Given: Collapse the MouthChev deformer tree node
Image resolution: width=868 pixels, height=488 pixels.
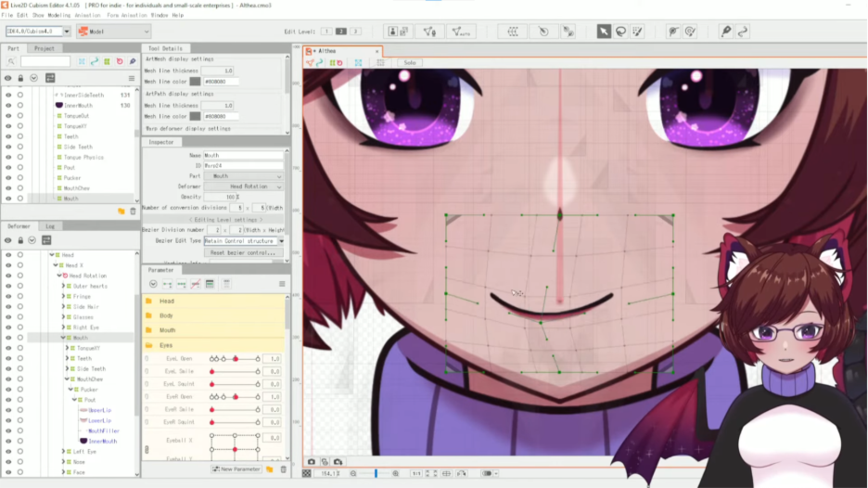Looking at the screenshot, I should click(67, 379).
